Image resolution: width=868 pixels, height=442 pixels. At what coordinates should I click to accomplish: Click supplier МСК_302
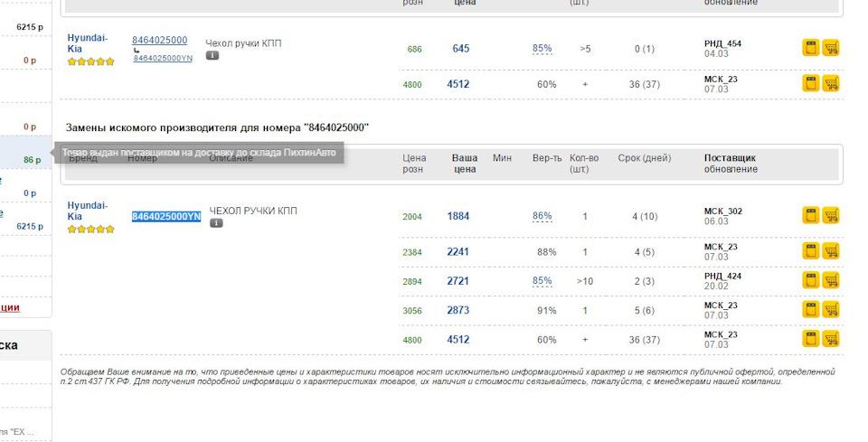click(x=722, y=212)
